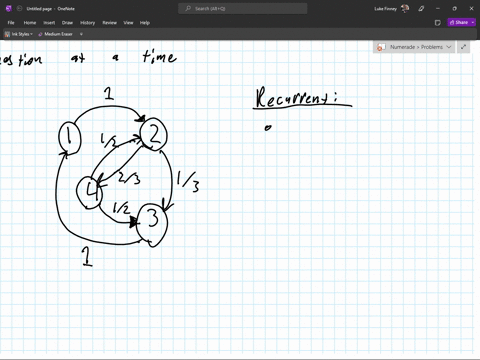Switch to the Home tab
This screenshot has width=480, height=360.
(30, 23)
